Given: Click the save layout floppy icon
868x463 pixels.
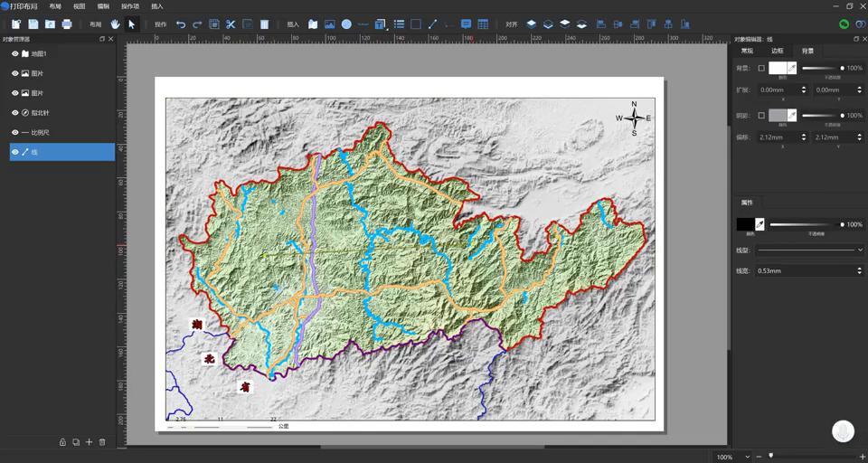Looking at the screenshot, I should (x=33, y=24).
